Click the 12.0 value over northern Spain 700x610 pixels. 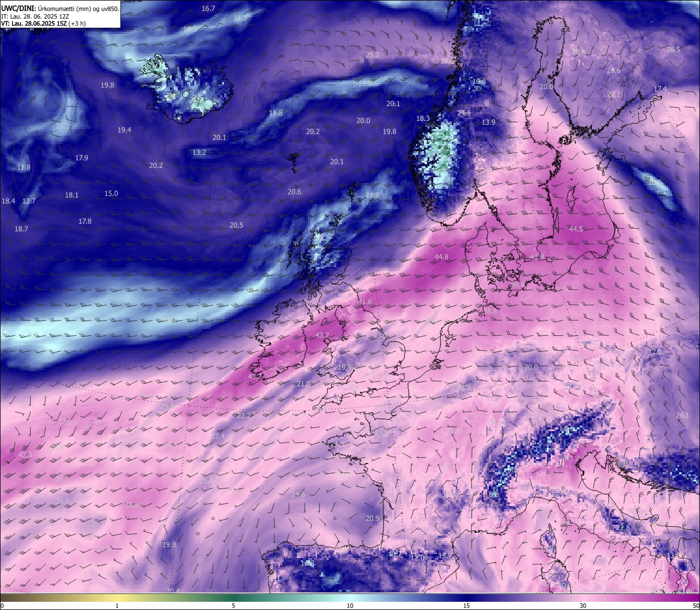point(417,557)
